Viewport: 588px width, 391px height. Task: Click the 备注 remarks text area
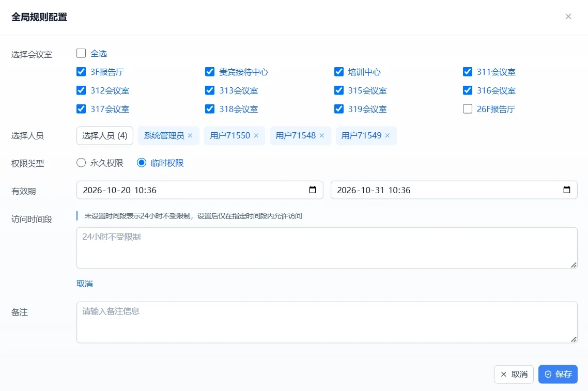(x=327, y=322)
